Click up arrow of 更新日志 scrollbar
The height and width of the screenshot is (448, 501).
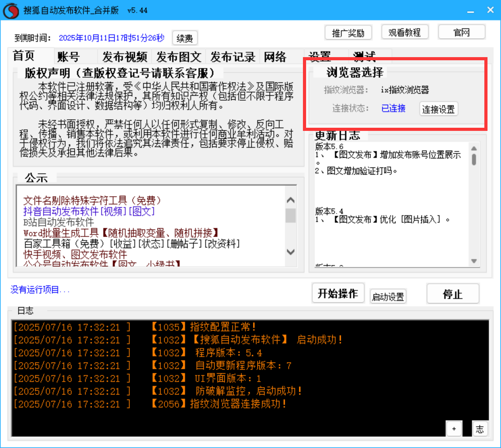(x=474, y=148)
